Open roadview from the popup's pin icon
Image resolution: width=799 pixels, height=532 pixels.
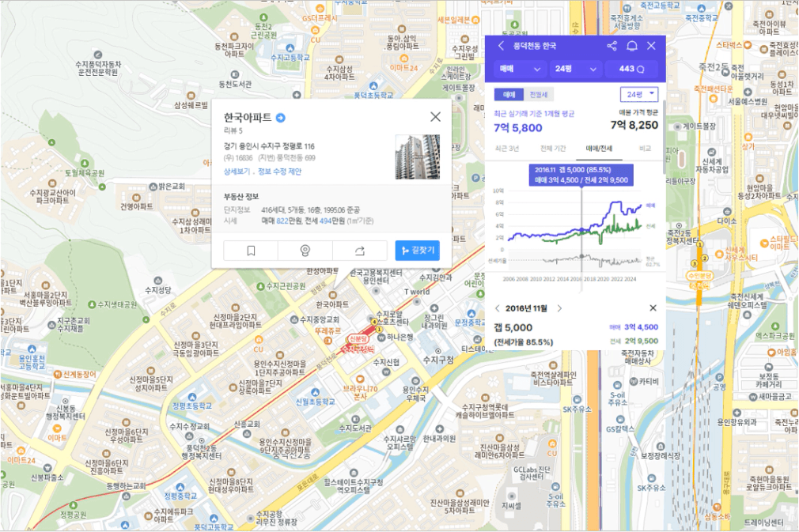coord(305,251)
